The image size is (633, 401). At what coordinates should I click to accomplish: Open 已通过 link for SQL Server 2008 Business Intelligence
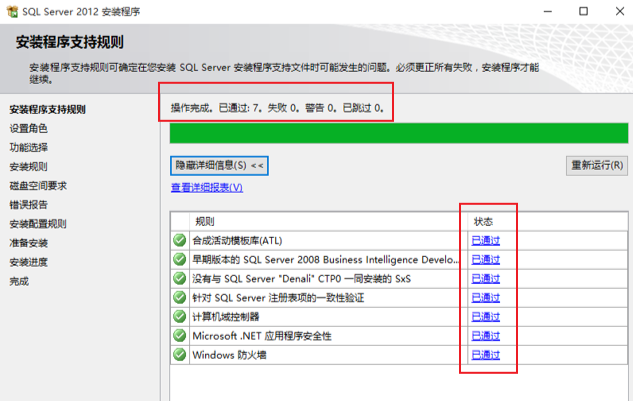(486, 260)
